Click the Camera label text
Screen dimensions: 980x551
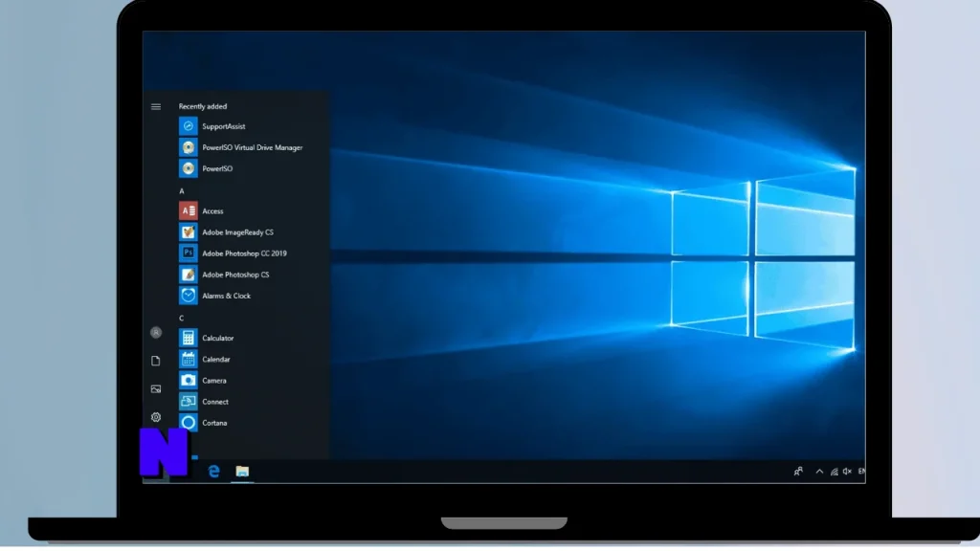pos(214,381)
